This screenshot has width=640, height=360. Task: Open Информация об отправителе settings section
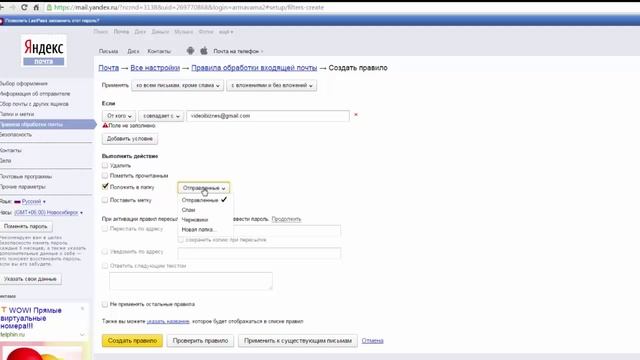click(x=35, y=93)
